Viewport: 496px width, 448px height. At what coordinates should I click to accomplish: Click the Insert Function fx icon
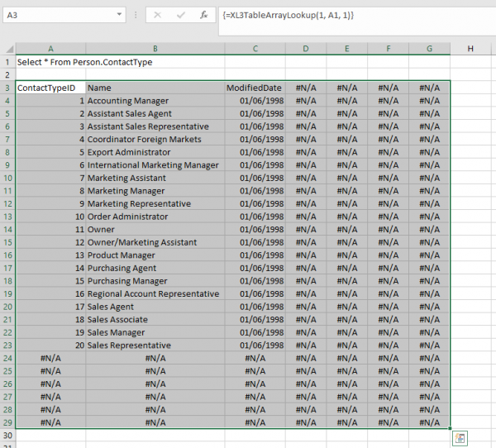pos(203,15)
